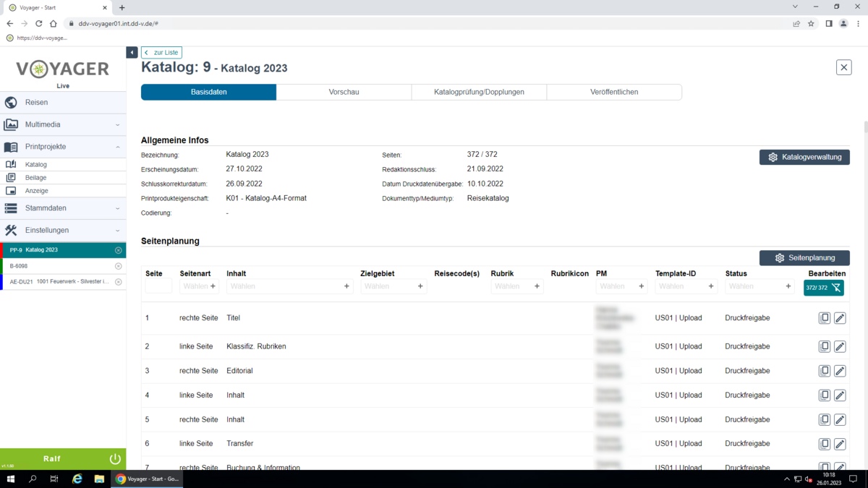Select 'Druckfreigabe' status in Editorial row
The image size is (868, 488).
[747, 371]
